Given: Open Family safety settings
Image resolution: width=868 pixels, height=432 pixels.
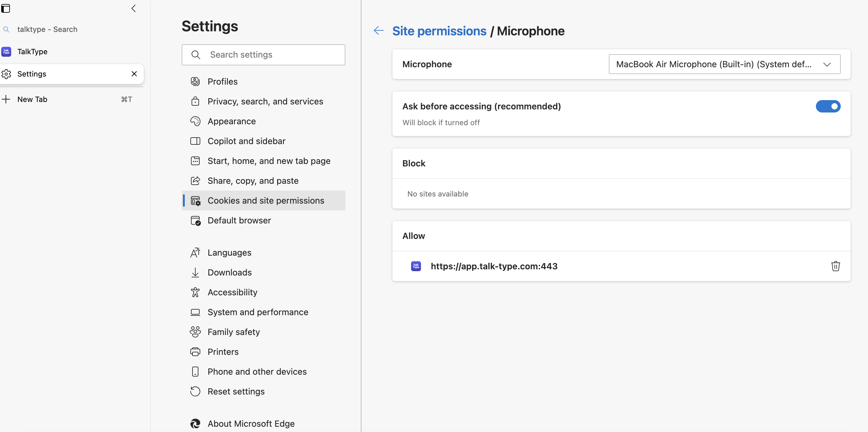Looking at the screenshot, I should tap(263, 332).
